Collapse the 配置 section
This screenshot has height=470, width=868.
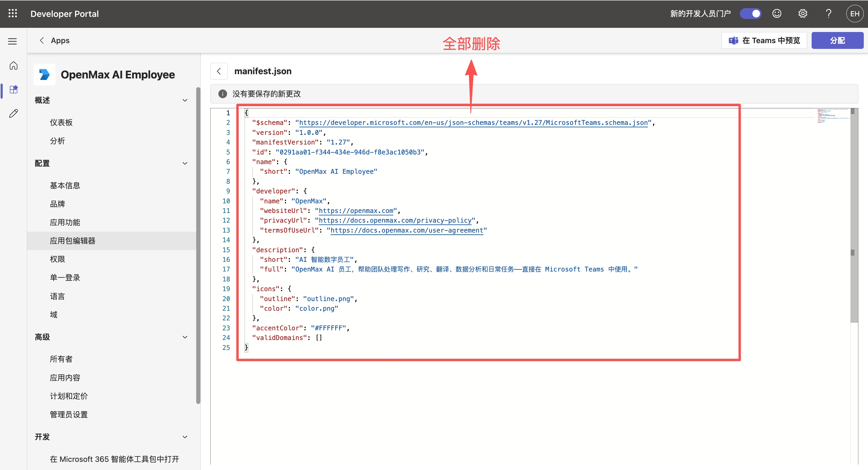tap(185, 163)
